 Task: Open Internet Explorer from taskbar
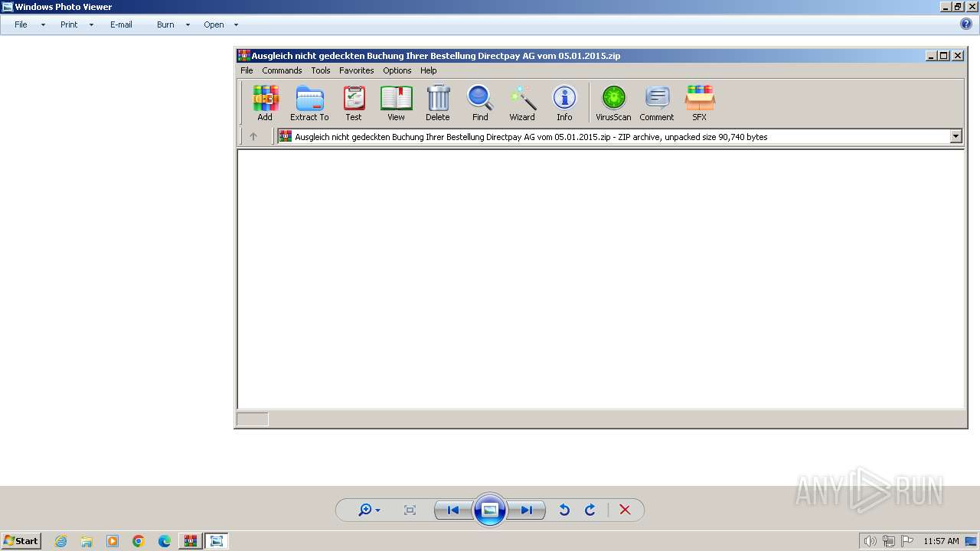pos(61,541)
